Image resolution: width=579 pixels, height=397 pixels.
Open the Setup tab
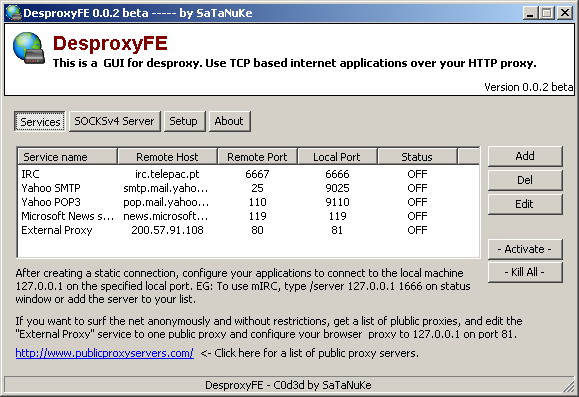184,121
